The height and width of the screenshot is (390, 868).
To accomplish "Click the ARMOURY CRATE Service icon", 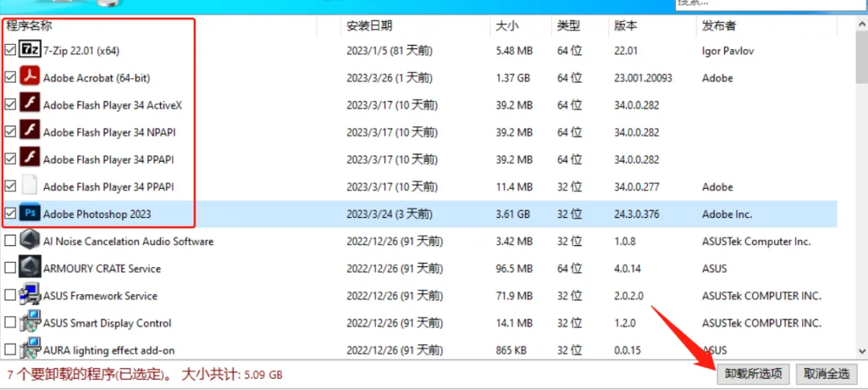I will tap(30, 268).
